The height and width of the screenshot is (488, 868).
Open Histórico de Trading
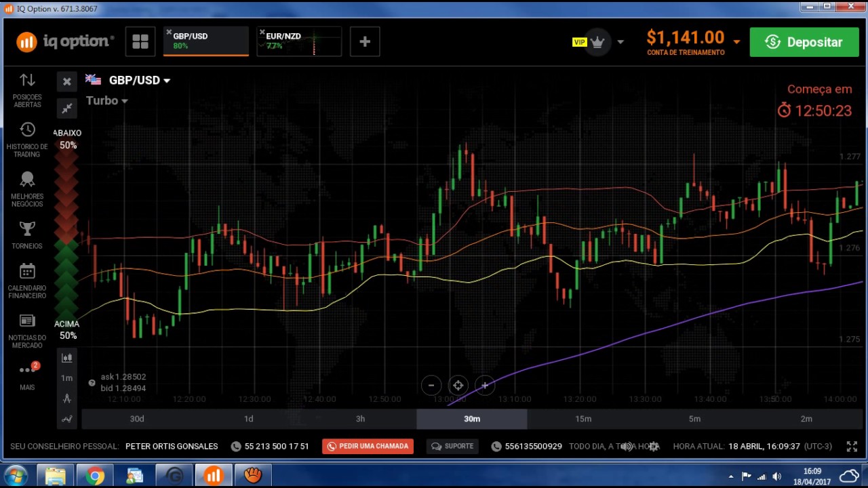pos(27,140)
